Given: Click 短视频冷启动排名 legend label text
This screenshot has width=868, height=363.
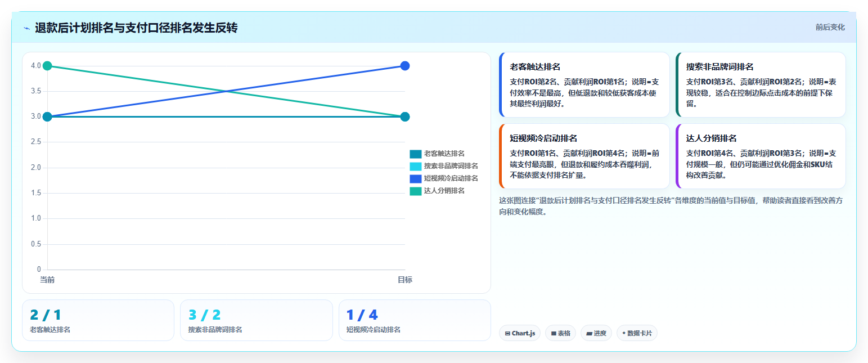Looking at the screenshot, I should (451, 178).
